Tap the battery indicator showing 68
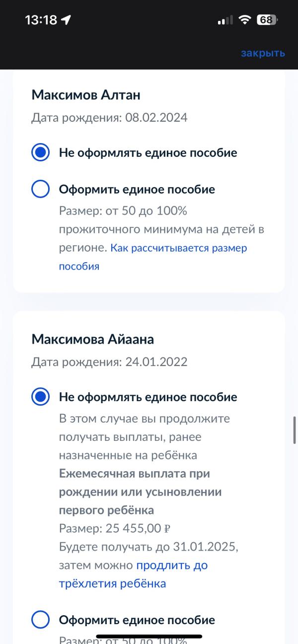 [x=267, y=20]
